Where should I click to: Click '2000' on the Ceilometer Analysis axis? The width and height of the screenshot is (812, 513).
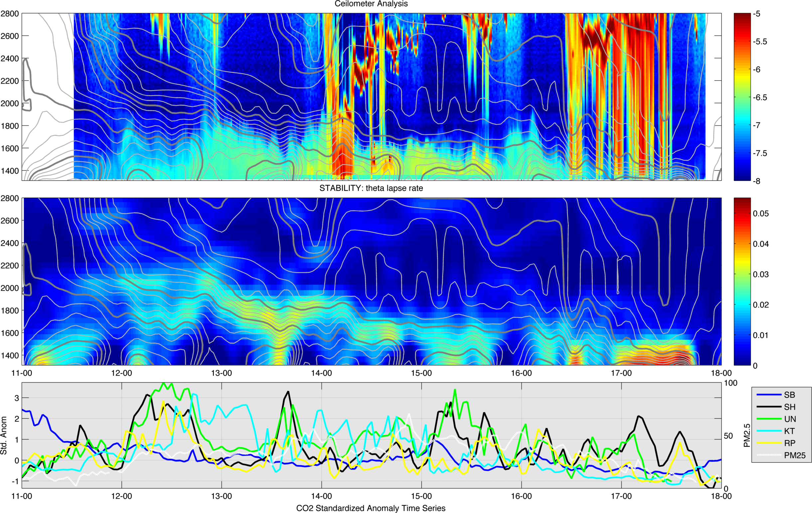(x=10, y=103)
